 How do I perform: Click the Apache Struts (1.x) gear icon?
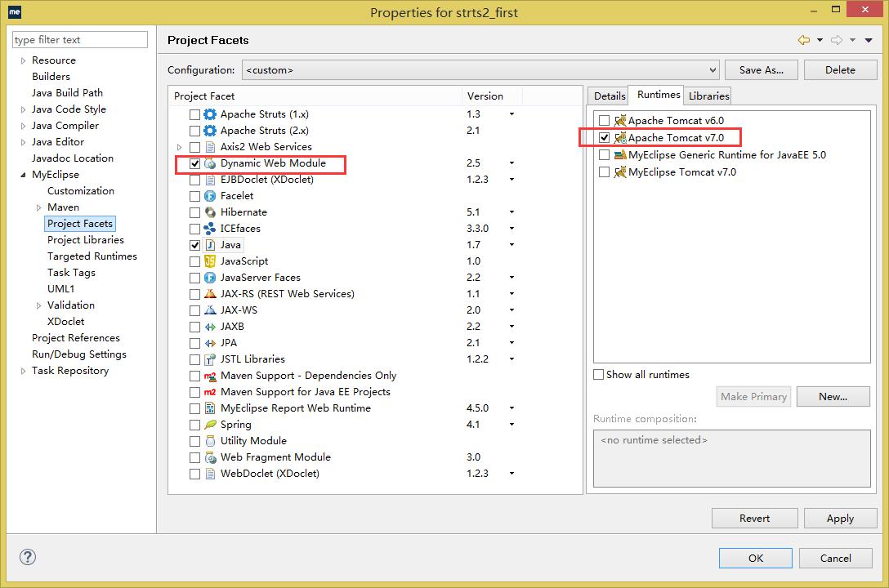[210, 114]
